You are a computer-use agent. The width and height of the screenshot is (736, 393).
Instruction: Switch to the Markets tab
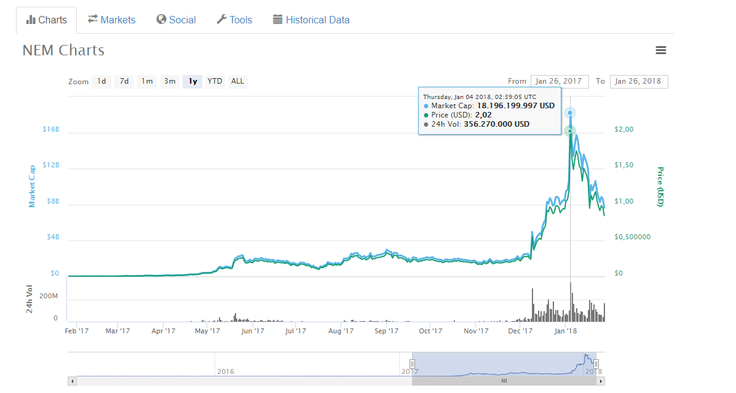coord(112,20)
